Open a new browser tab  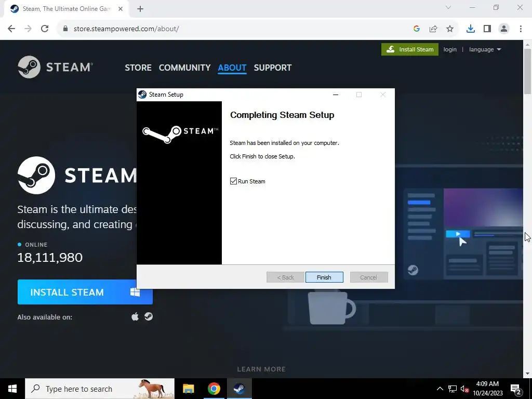(140, 9)
